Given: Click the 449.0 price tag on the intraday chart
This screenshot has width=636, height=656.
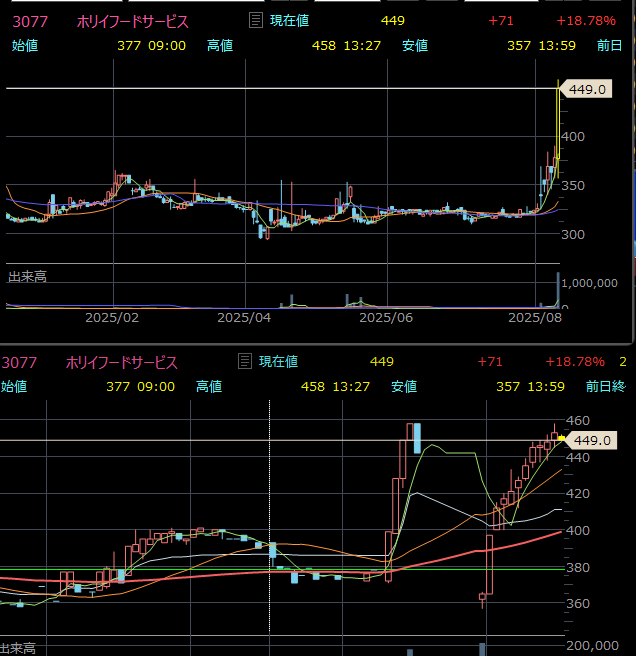Looking at the screenshot, I should coord(591,440).
